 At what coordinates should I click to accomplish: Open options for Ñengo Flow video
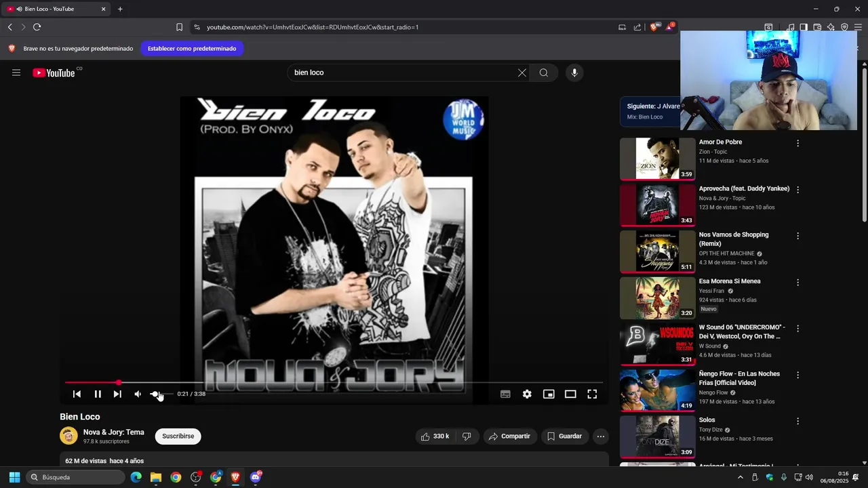pyautogui.click(x=797, y=375)
